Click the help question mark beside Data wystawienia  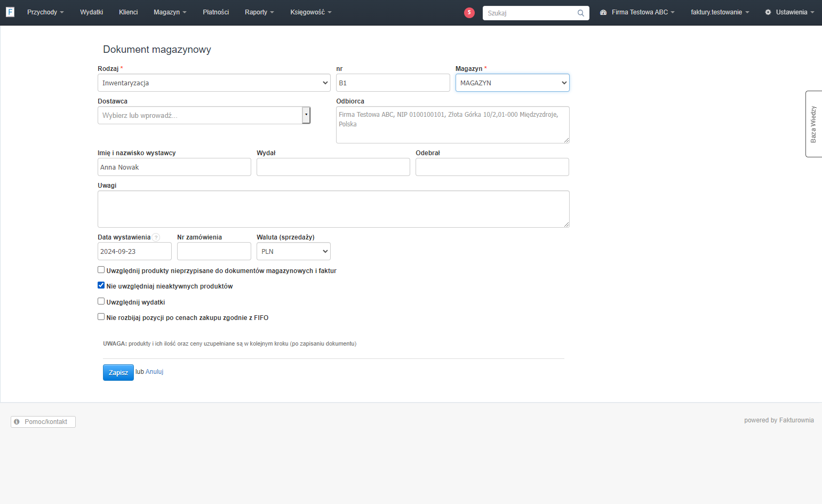click(156, 237)
